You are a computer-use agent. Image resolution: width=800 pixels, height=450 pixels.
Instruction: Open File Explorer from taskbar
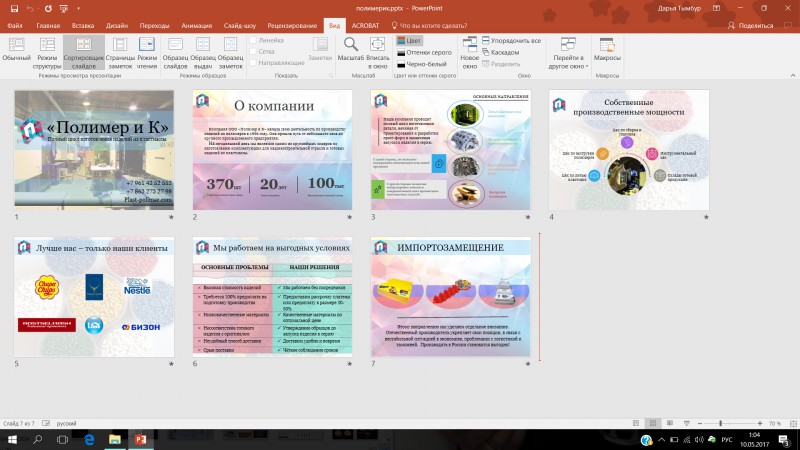coord(115,439)
